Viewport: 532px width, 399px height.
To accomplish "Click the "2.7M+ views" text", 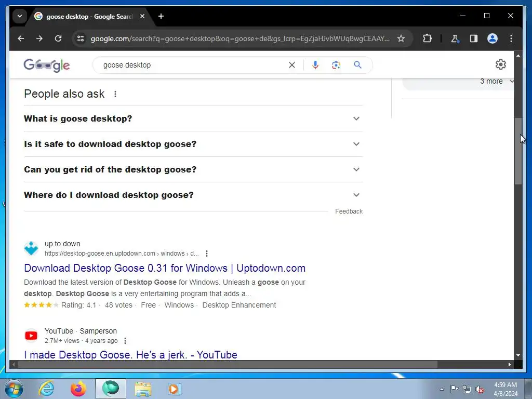I will 62,341.
